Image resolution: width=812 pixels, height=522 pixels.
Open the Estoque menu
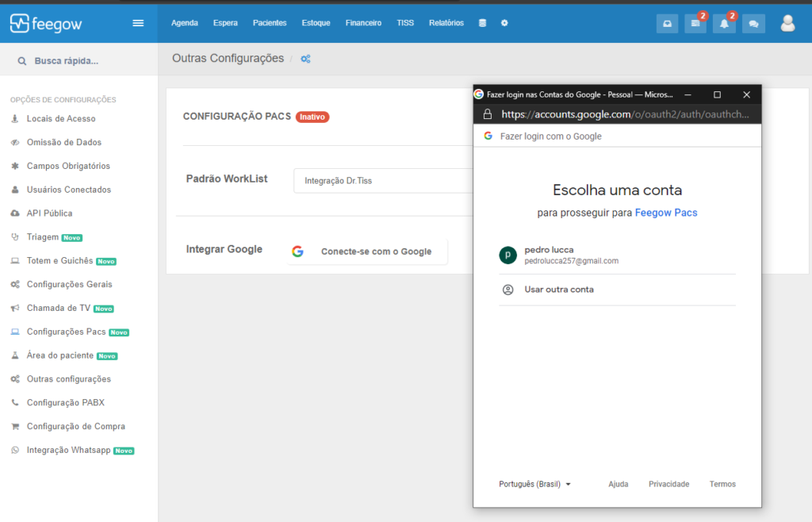click(316, 23)
